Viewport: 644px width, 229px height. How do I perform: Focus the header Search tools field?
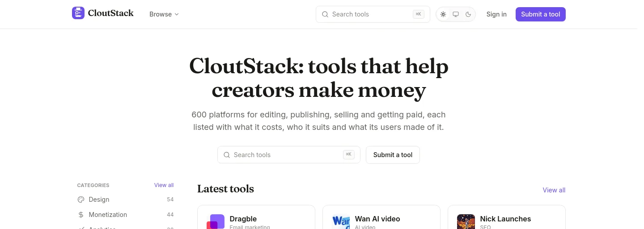(x=373, y=14)
